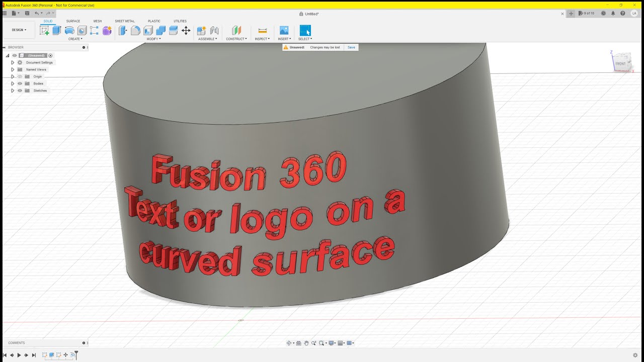Switch to the Surface tab
644x362 pixels.
[x=73, y=21]
